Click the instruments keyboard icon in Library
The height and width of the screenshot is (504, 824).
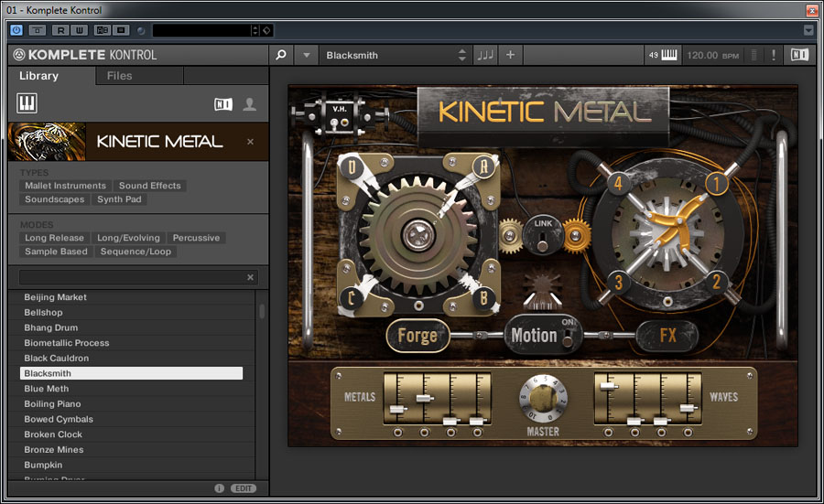(27, 102)
